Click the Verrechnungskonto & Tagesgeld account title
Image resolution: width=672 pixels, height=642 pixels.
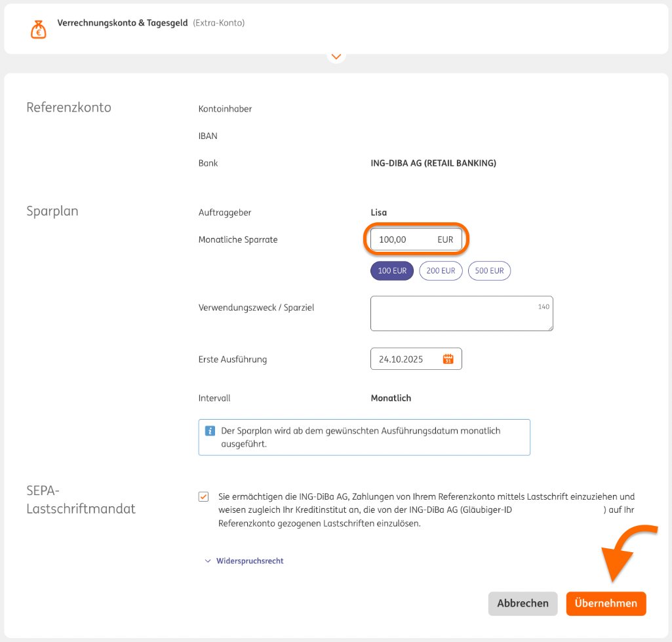[x=123, y=23]
